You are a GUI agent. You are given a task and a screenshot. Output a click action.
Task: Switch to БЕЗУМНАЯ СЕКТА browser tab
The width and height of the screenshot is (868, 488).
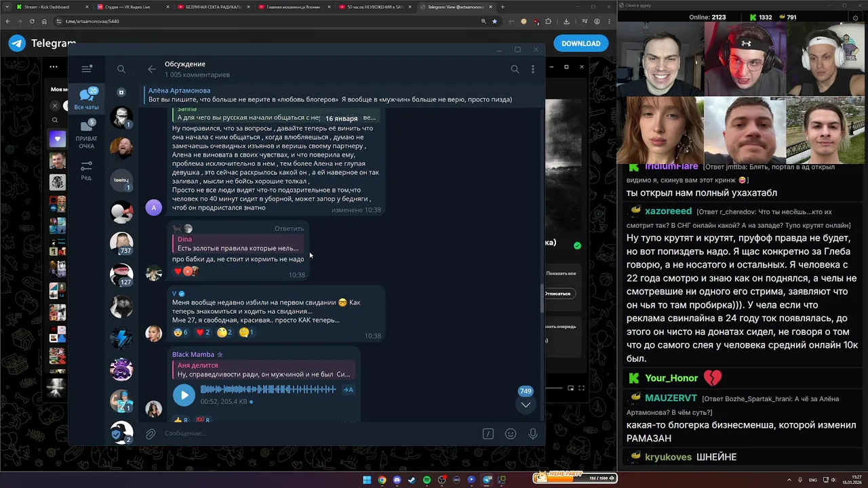pos(214,7)
